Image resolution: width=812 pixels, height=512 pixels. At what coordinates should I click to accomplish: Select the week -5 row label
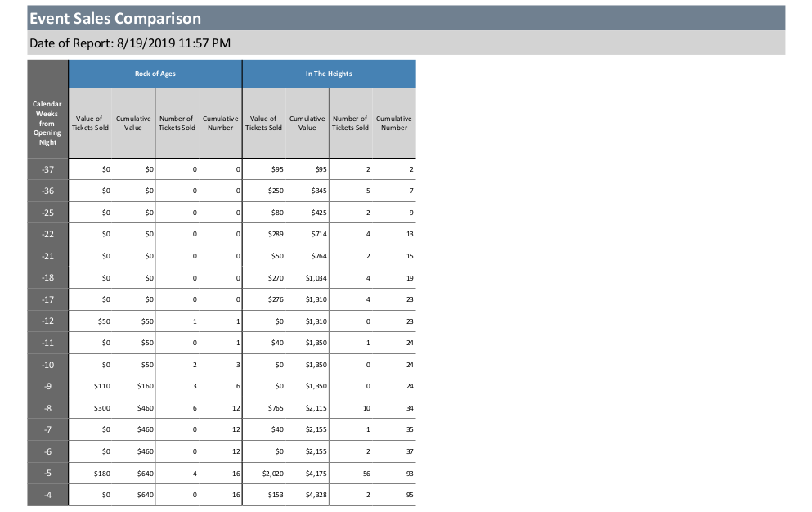47,473
